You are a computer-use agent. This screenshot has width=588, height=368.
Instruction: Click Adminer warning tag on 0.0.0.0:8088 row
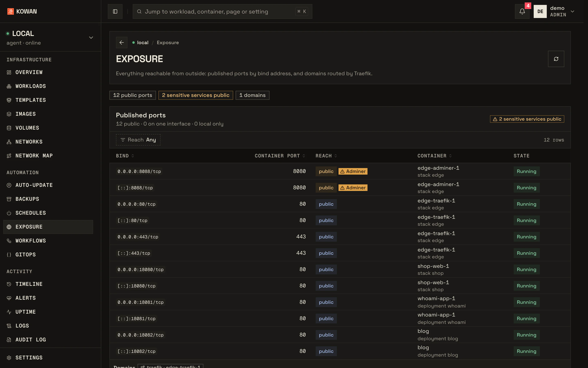[353, 171]
